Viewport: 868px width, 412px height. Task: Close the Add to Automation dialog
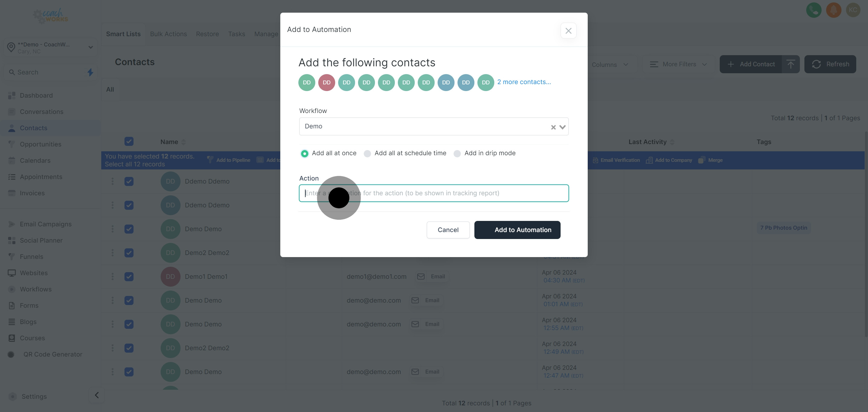568,31
